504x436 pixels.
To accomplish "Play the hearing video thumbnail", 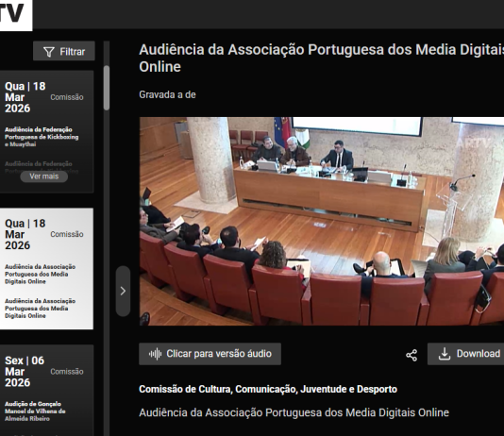I will point(322,221).
